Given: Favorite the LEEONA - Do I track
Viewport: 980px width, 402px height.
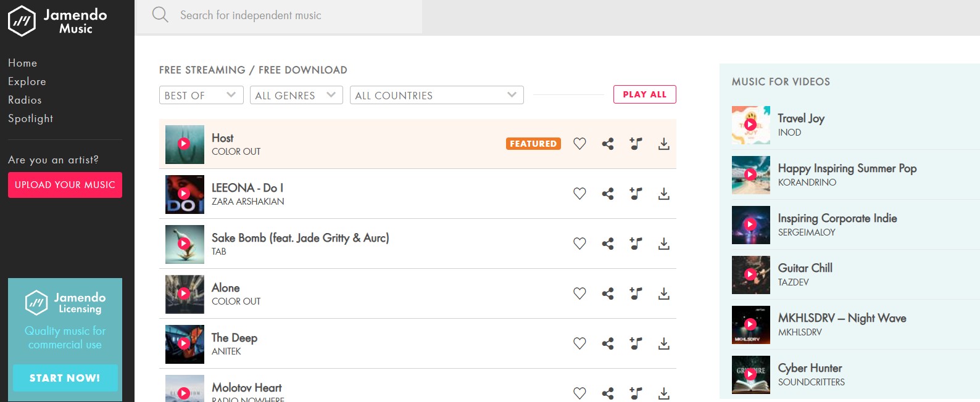Looking at the screenshot, I should point(579,194).
